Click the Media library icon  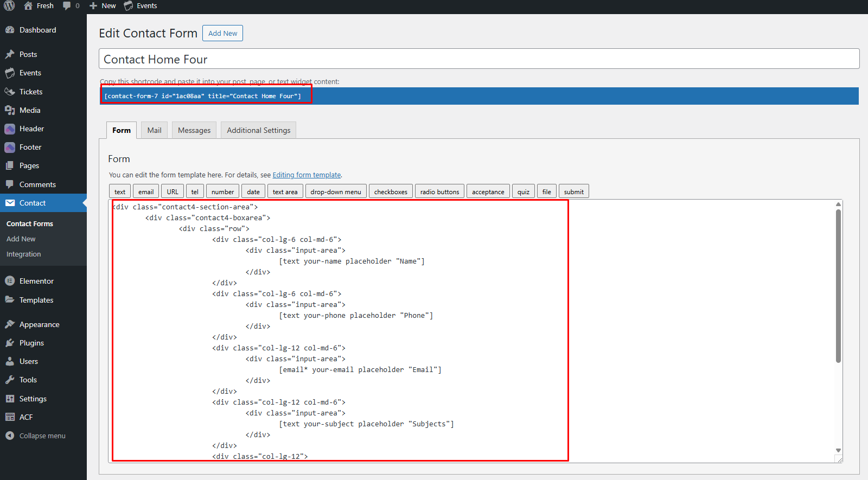[x=10, y=110]
